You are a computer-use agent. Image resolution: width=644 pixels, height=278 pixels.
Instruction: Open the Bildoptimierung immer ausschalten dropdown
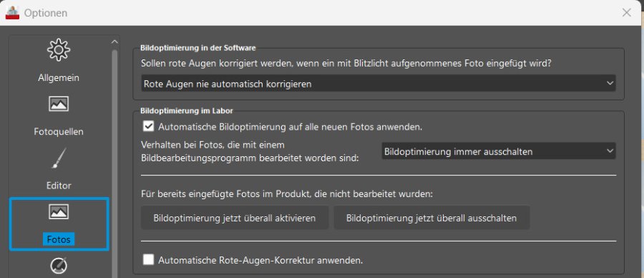click(x=499, y=151)
